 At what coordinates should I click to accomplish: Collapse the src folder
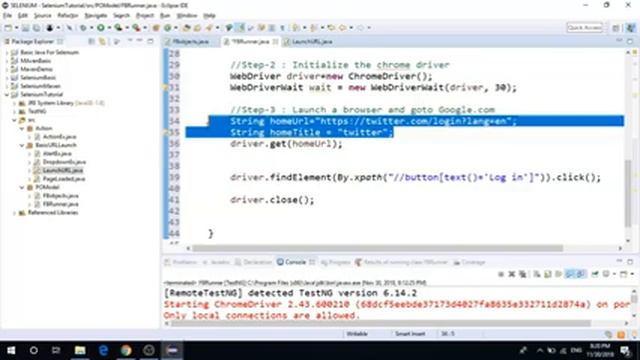(x=15, y=120)
